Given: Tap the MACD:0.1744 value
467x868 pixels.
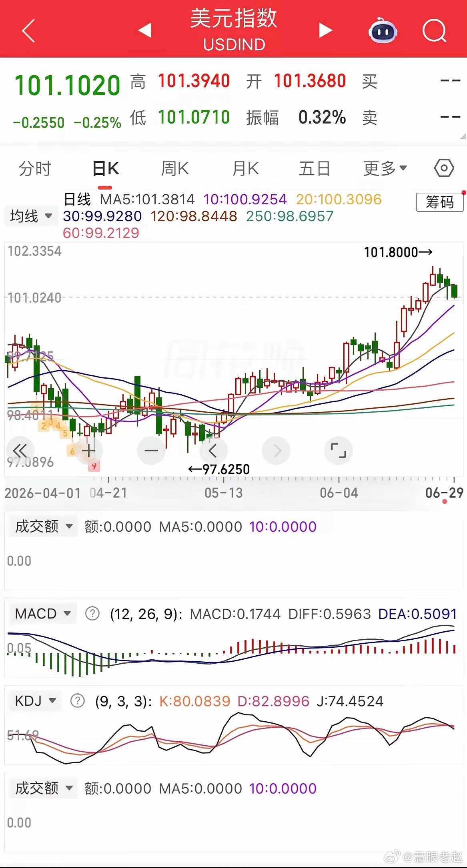Looking at the screenshot, I should click(x=235, y=614).
